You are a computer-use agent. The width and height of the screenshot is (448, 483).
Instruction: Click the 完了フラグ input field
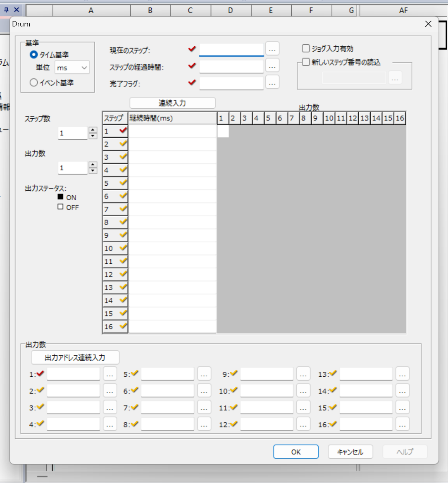click(231, 83)
